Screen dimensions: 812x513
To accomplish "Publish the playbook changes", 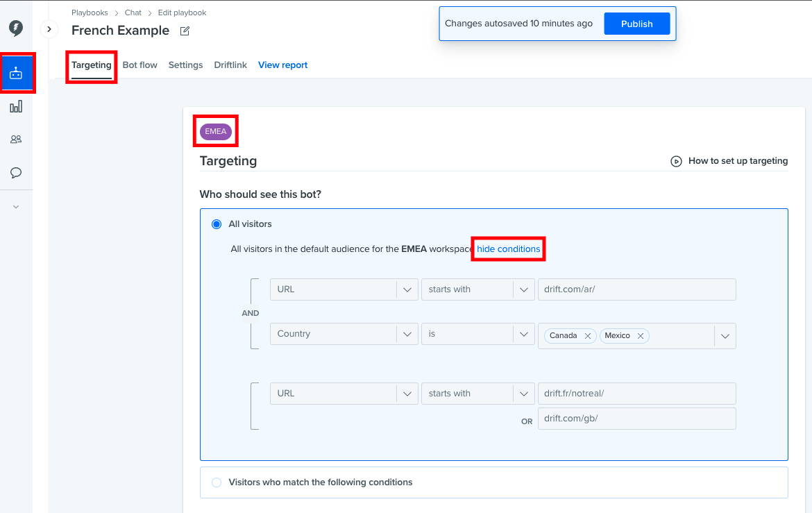I will click(637, 24).
